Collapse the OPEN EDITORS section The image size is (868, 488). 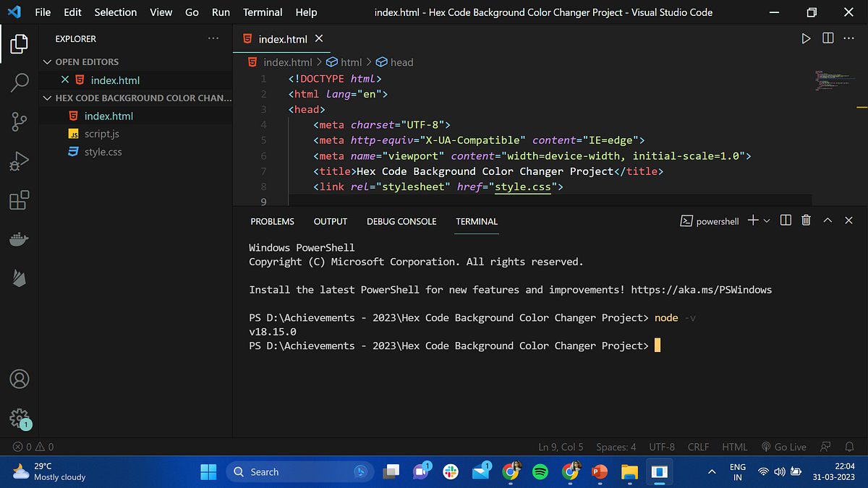click(x=47, y=61)
